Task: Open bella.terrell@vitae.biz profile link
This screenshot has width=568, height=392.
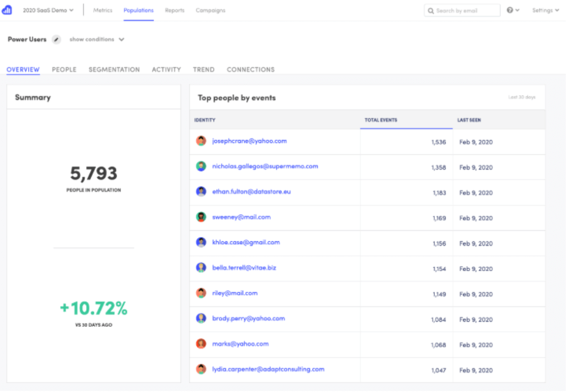Action: (244, 268)
